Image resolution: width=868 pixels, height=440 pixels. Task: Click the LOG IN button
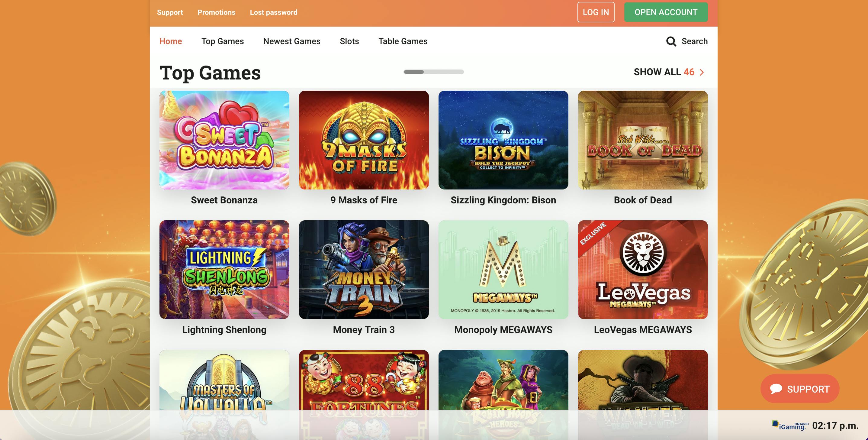pyautogui.click(x=596, y=12)
